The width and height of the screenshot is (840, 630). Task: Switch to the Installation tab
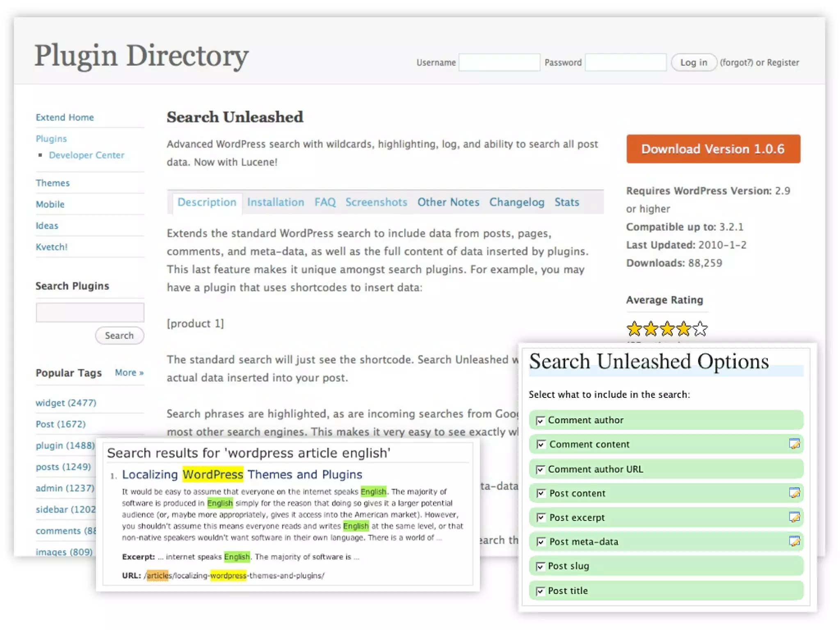275,202
